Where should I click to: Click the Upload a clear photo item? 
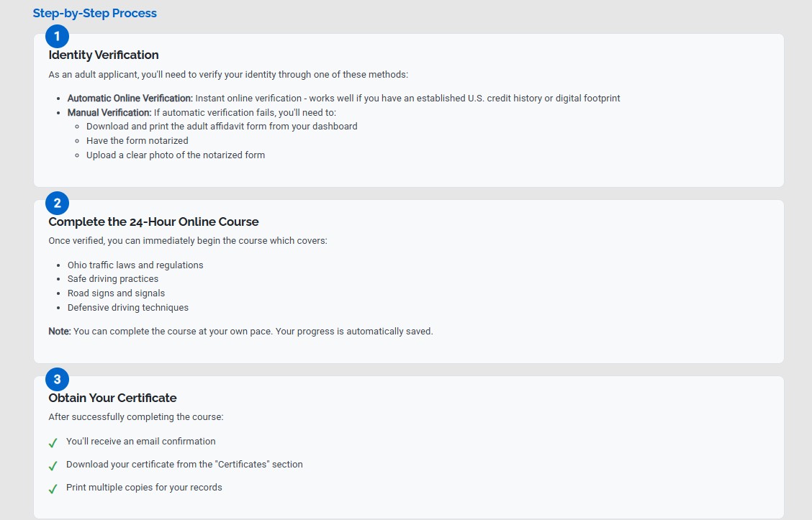click(x=176, y=155)
